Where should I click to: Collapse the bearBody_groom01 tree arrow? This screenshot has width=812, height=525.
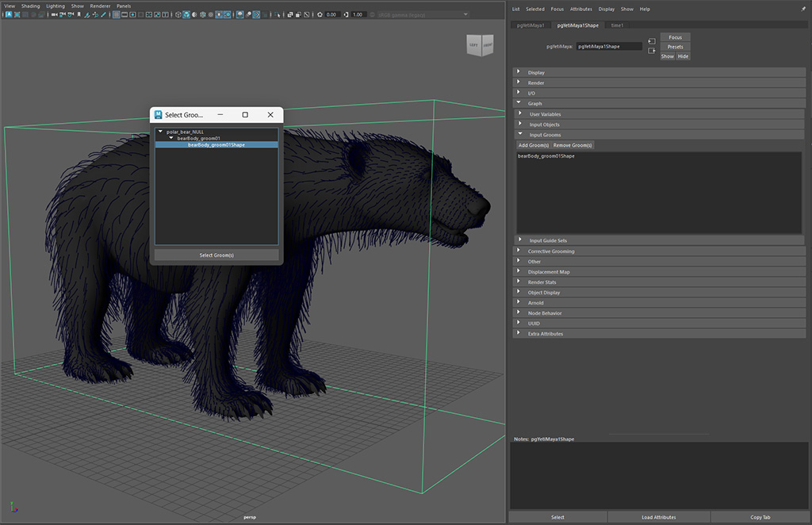170,138
